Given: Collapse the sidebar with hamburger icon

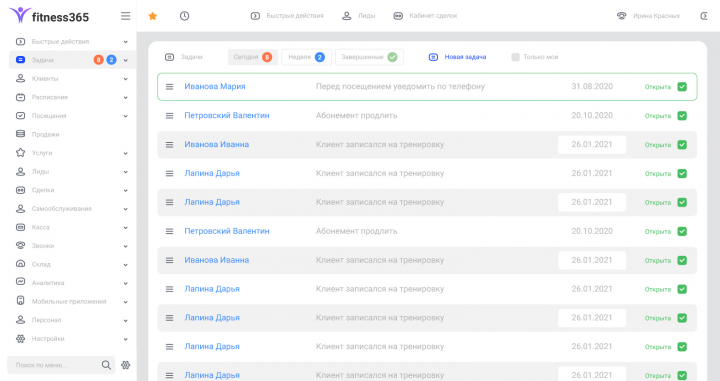Looking at the screenshot, I should tap(125, 16).
